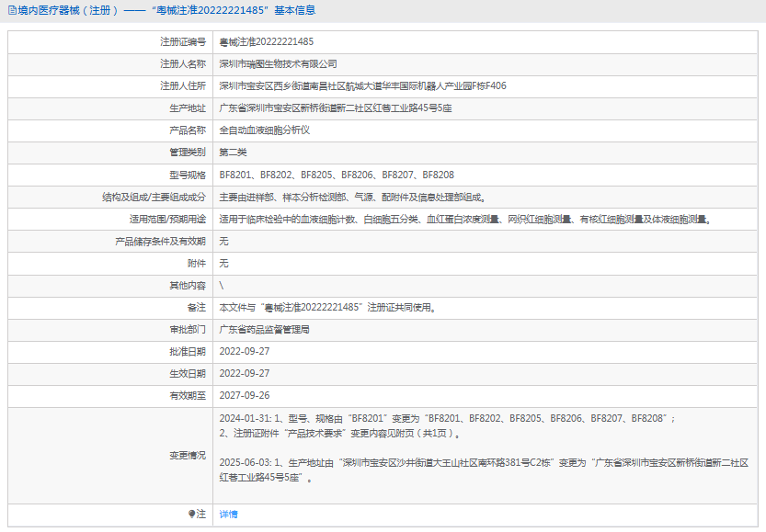Click the document icon beside 境内医疗器械 heading

tap(12, 10)
